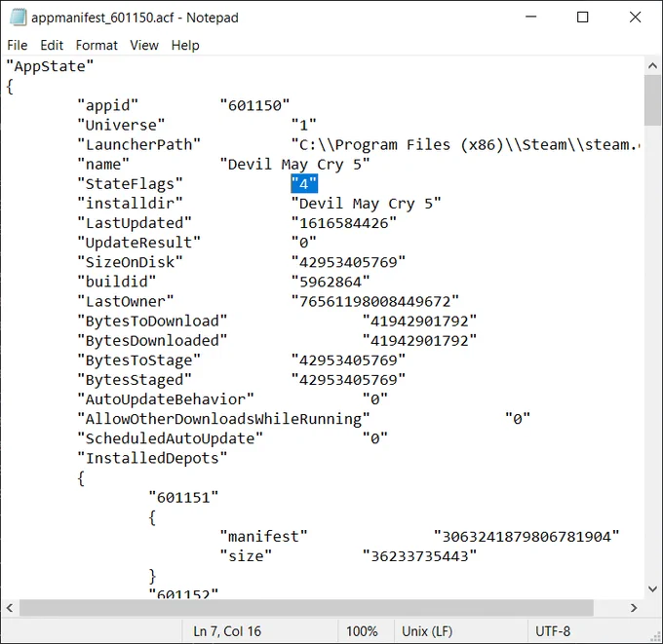Image resolution: width=663 pixels, height=644 pixels.
Task: Click the vertical scrollbar down arrow
Action: (652, 589)
